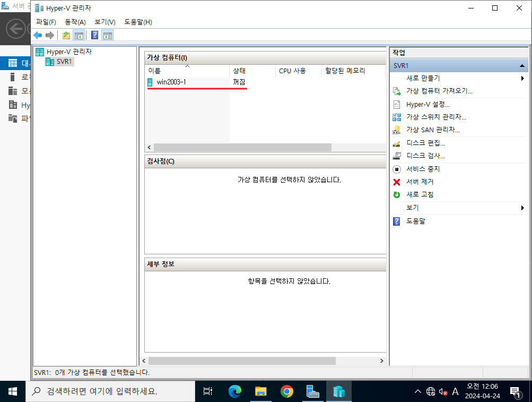This screenshot has width=532, height=402.
Task: Open the All Servers item in Server Manager sidebar
Action: pos(15,91)
